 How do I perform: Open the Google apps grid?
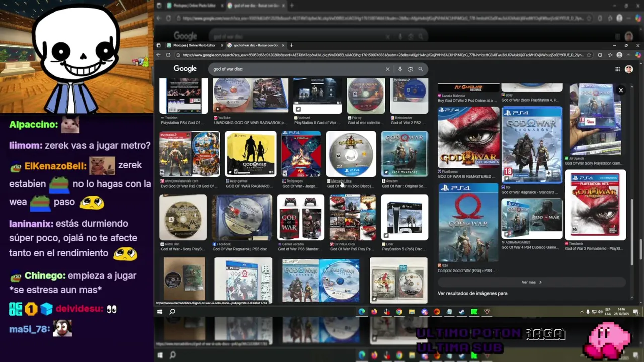tap(617, 69)
